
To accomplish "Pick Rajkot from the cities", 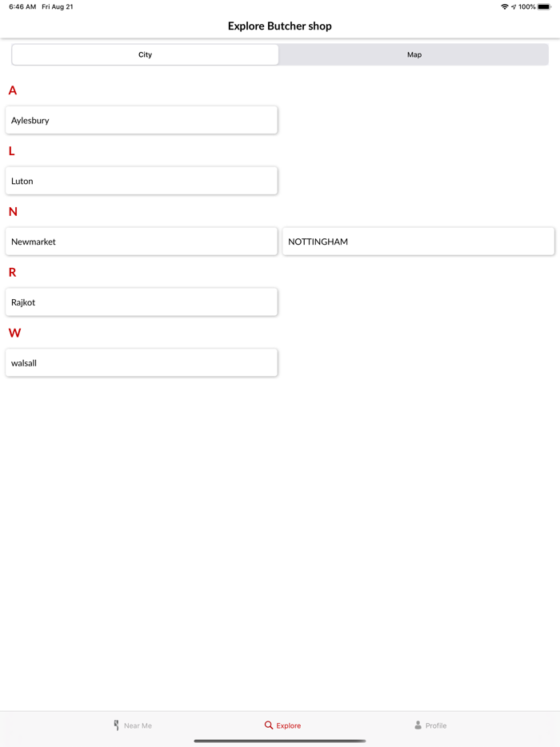I will (x=142, y=302).
